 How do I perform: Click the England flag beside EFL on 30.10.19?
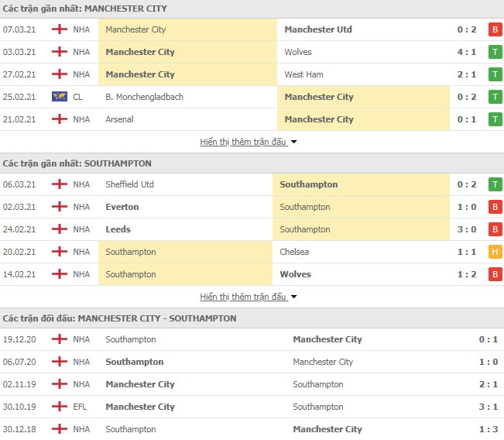coord(60,407)
